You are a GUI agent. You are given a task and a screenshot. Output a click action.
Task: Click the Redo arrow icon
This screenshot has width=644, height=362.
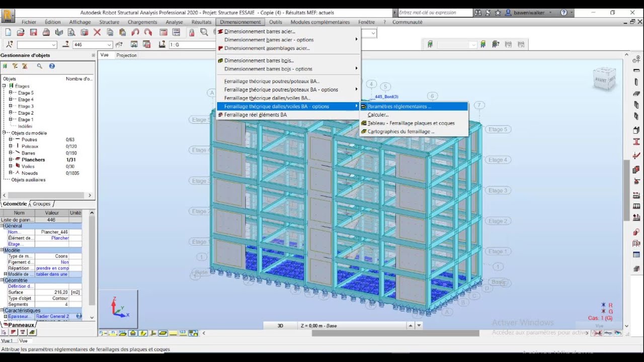148,33
